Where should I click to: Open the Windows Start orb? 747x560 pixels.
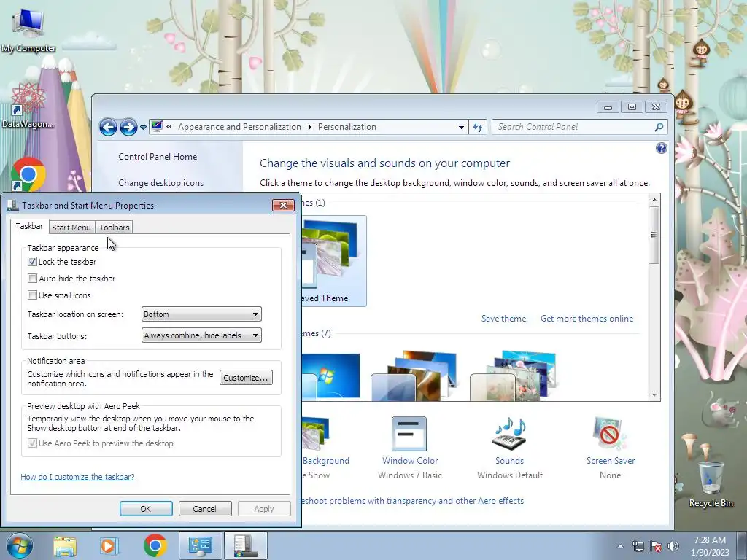20,545
